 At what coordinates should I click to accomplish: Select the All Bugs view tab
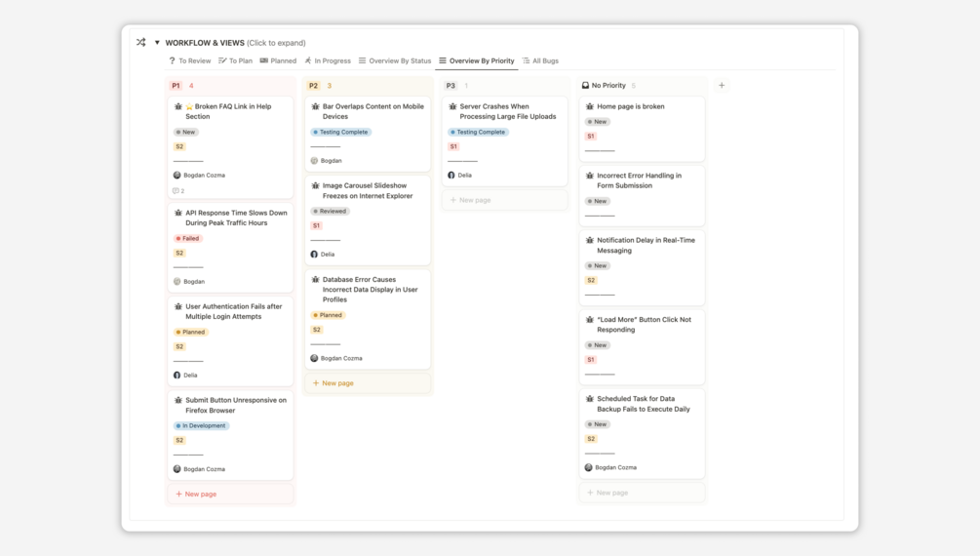pyautogui.click(x=540, y=60)
